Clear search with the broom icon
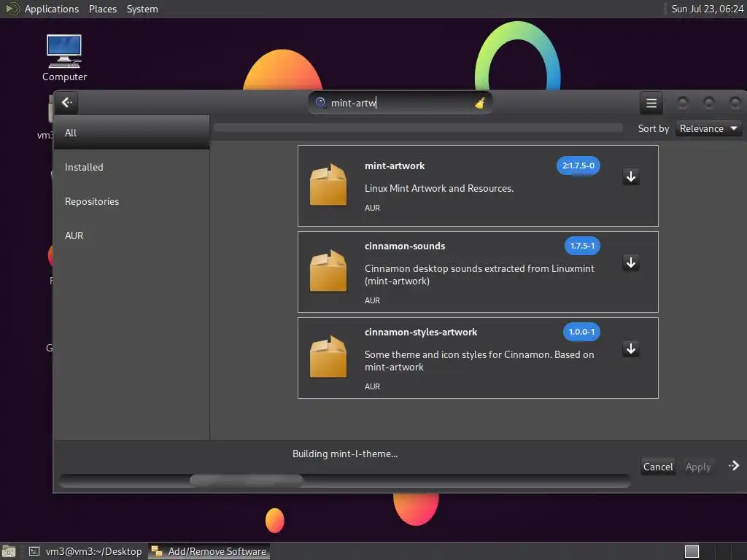This screenshot has height=560, width=747. [480, 103]
